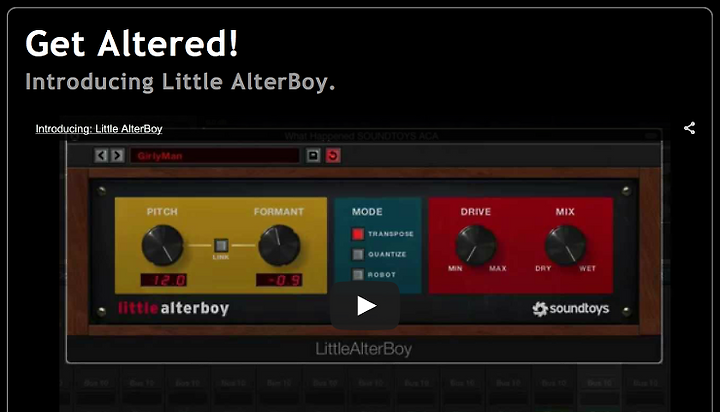Click the Drive knob
The width and height of the screenshot is (720, 412).
[x=476, y=245]
